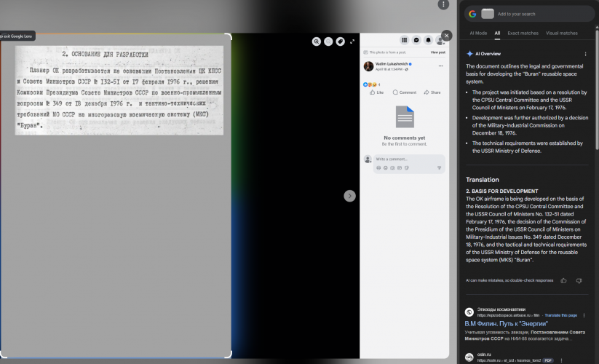Click the tag photo icon
Viewport: 599px width, 364px height.
point(340,41)
